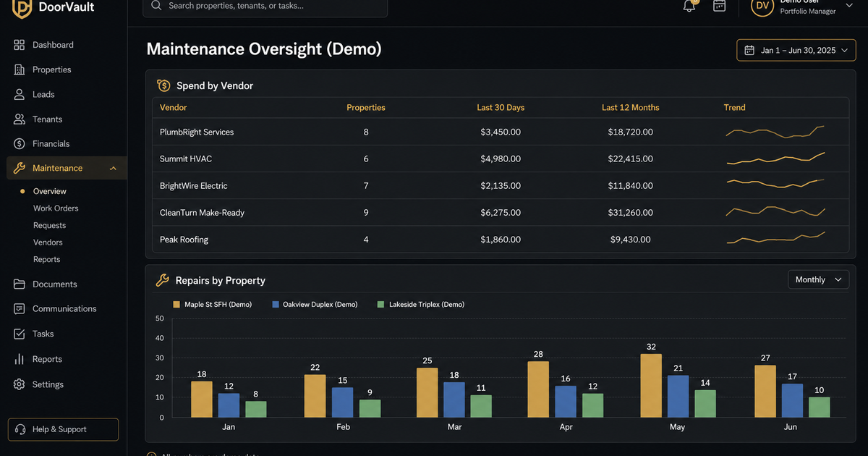The height and width of the screenshot is (456, 868).
Task: Toggle Maple St SFH legend swatch
Action: click(x=176, y=305)
